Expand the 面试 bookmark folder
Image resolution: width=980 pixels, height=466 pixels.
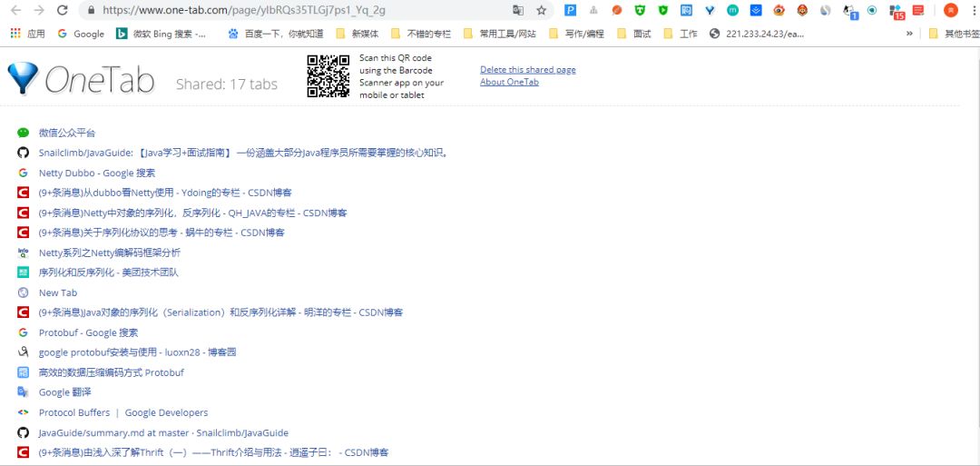633,34
